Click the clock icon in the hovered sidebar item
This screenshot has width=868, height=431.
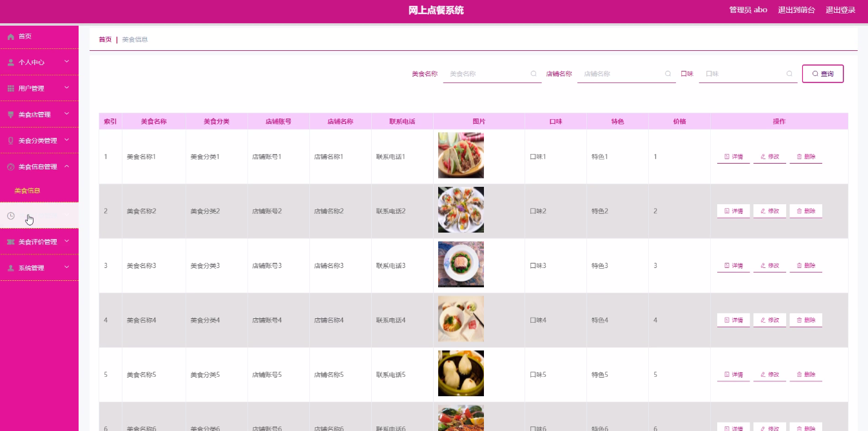point(11,216)
